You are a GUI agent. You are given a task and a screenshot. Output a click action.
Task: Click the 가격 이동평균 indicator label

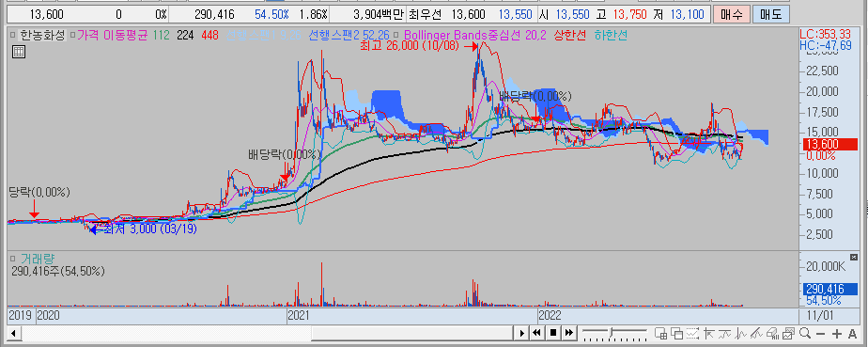[113, 36]
